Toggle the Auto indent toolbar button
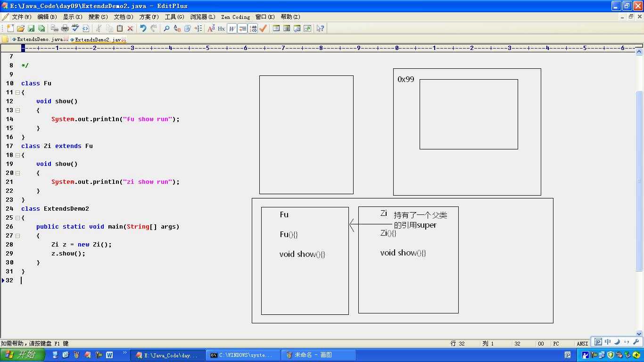The image size is (644, 362). [x=242, y=28]
